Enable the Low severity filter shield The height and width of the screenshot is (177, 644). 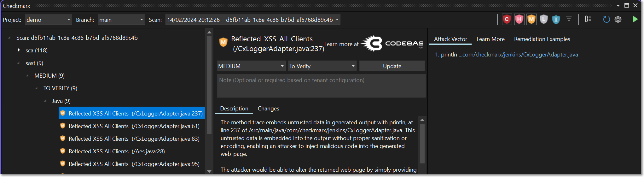tap(544, 20)
